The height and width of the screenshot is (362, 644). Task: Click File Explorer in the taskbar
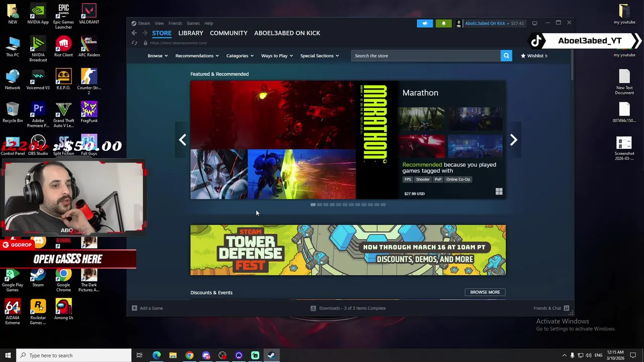pos(173,355)
